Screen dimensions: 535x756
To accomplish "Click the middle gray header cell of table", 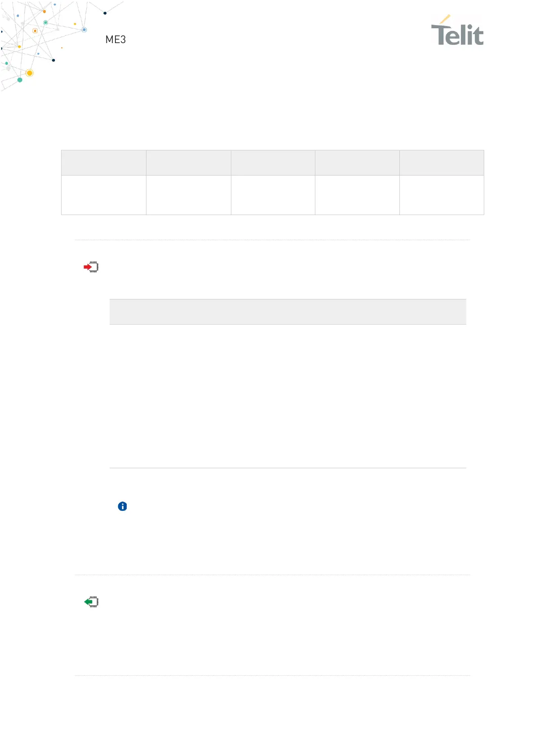I will point(273,163).
